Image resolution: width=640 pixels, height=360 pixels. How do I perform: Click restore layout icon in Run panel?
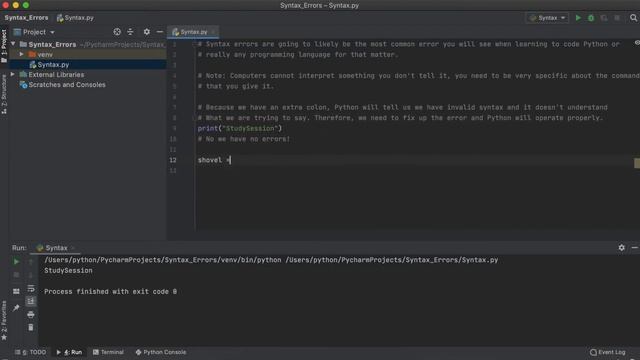tap(16, 291)
